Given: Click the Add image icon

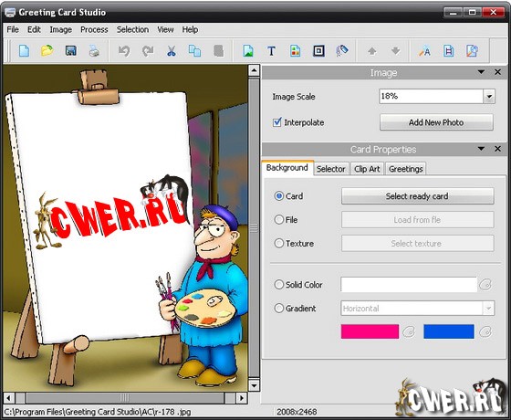Looking at the screenshot, I should coord(248,51).
